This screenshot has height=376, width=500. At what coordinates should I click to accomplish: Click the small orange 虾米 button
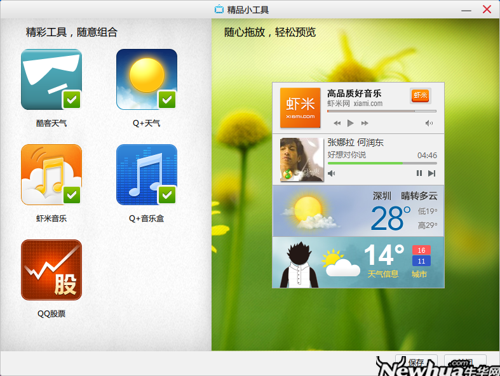pos(420,96)
